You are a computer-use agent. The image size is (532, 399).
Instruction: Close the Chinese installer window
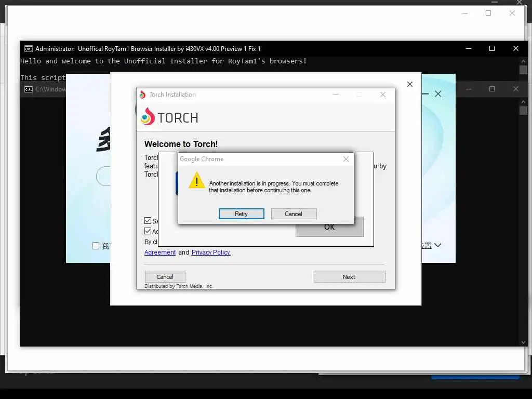438,94
